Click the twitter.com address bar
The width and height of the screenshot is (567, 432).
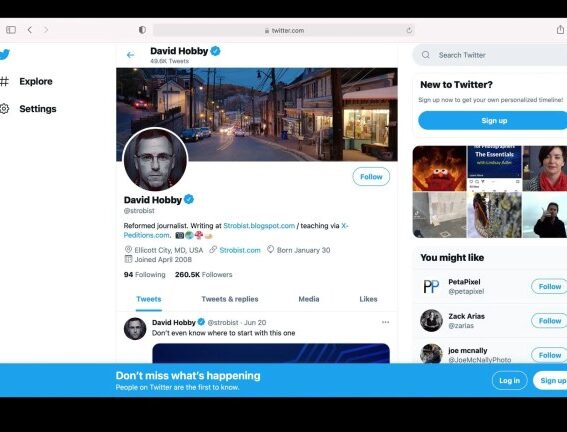point(284,30)
